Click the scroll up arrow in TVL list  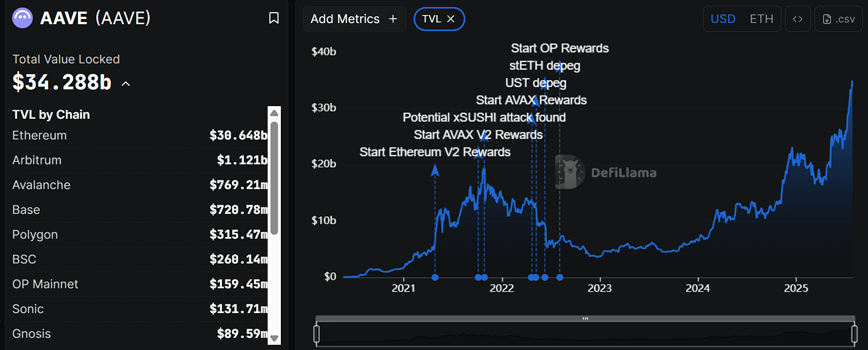[275, 112]
